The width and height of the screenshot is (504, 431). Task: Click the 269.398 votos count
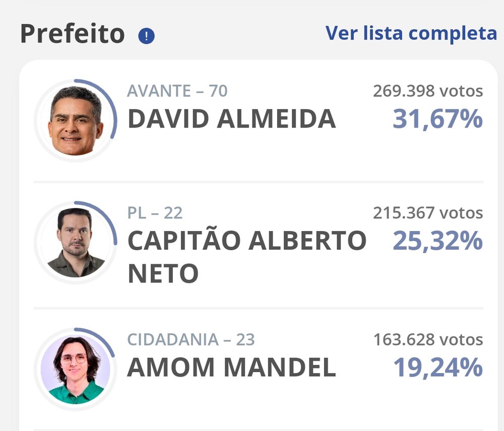coord(428,91)
